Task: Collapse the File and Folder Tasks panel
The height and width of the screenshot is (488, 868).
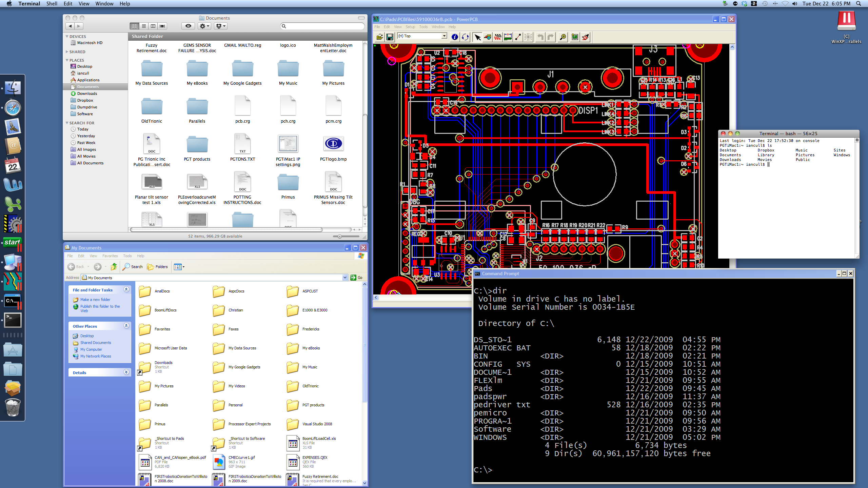Action: pos(126,289)
